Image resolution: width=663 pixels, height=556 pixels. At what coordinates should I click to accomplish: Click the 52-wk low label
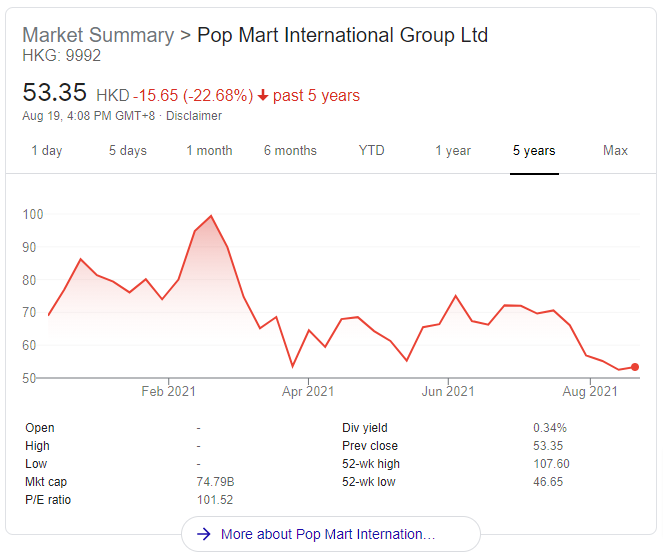pos(369,482)
